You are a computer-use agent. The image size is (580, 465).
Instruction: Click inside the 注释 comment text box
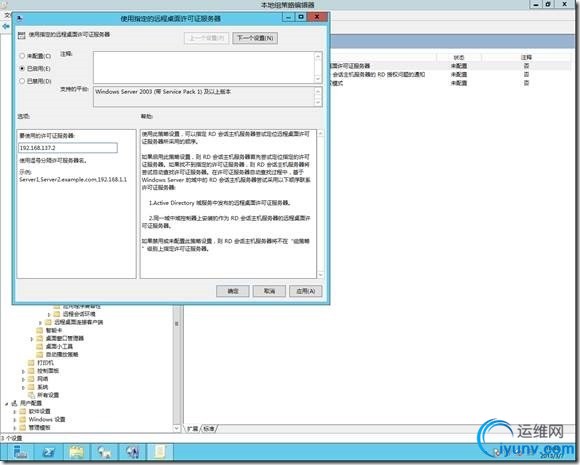coord(204,67)
